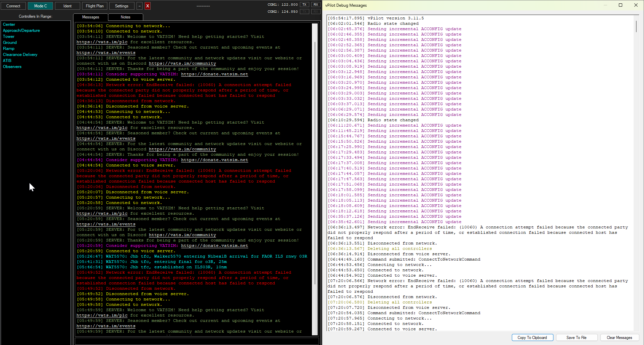Toggle the COM1 RX indicator

coord(316,5)
